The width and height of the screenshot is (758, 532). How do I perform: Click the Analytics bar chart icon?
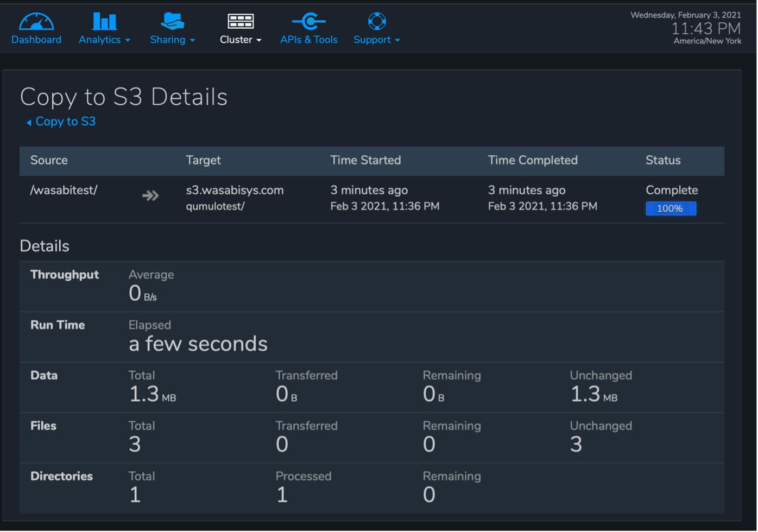104,21
